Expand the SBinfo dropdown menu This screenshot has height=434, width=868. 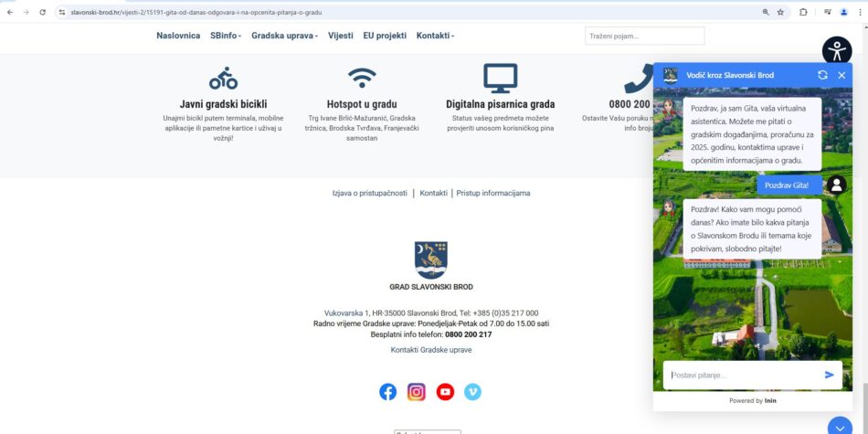[x=226, y=36]
